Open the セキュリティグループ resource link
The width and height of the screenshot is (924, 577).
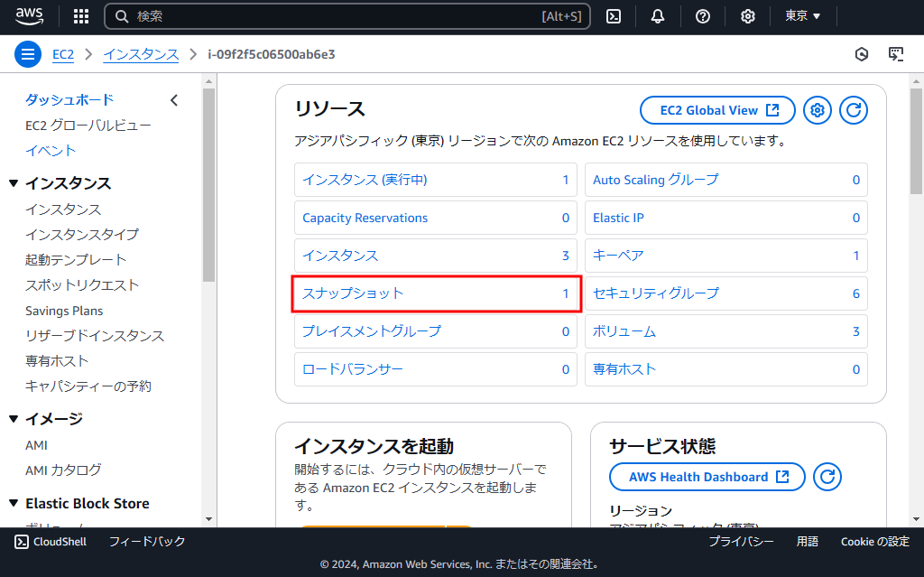(656, 293)
